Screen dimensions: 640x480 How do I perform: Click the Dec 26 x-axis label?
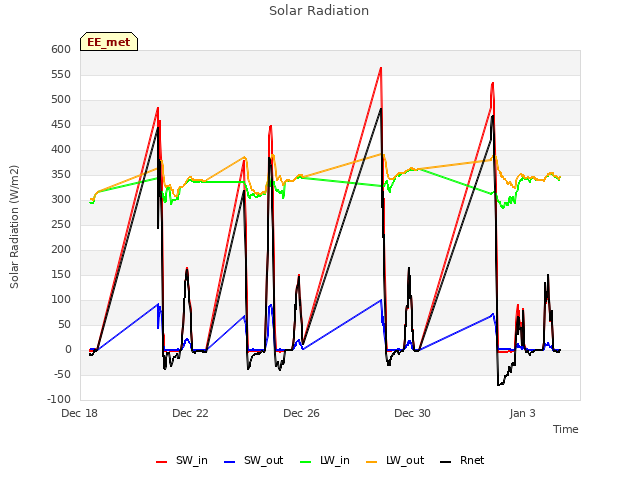pyautogui.click(x=301, y=413)
